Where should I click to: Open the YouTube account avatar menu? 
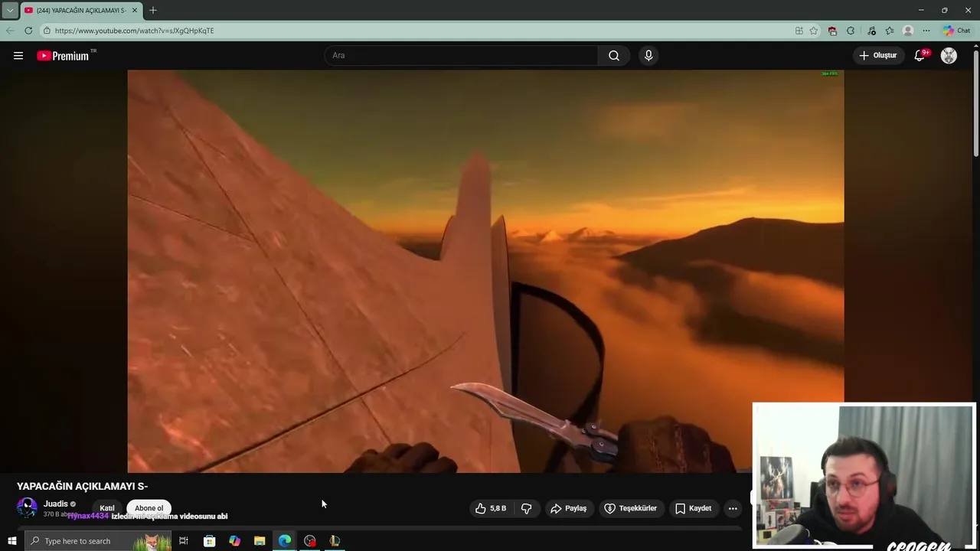click(x=949, y=55)
